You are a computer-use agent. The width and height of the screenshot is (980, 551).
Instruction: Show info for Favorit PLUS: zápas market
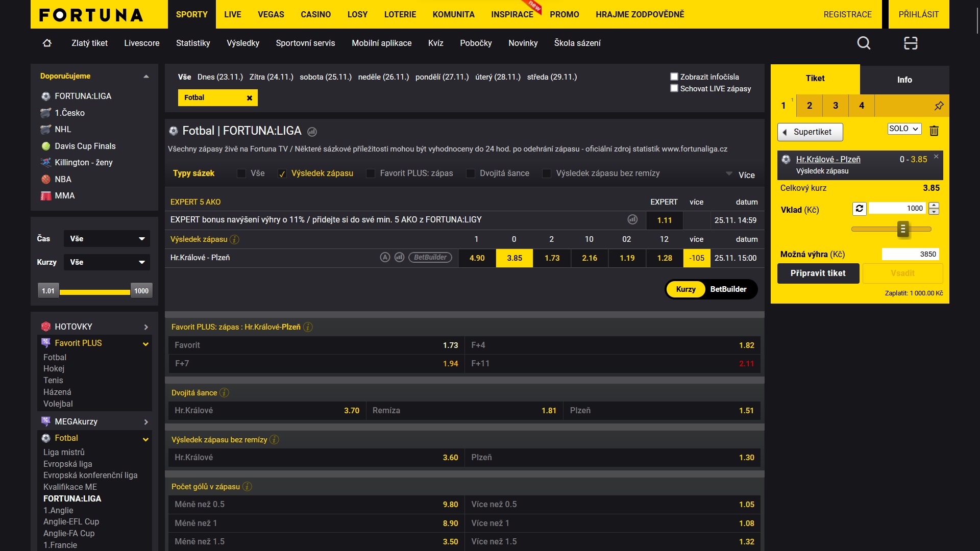tap(308, 327)
